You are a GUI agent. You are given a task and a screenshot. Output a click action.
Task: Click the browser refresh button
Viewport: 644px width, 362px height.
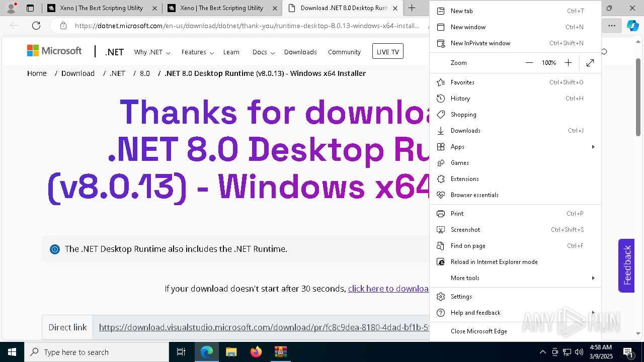[36, 26]
